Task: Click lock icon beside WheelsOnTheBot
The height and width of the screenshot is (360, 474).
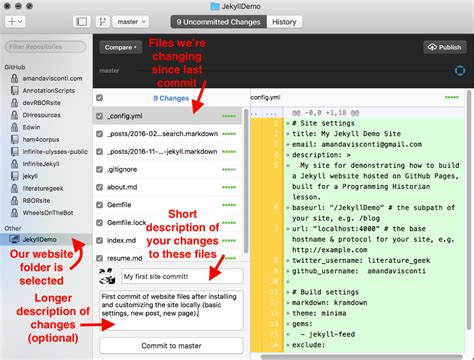Action: 14,213
